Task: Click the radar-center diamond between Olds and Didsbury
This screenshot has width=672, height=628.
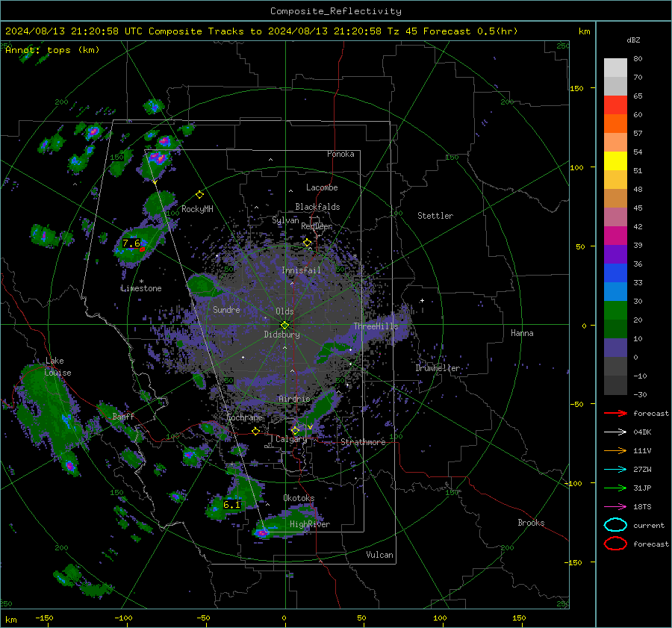Action: tap(284, 325)
